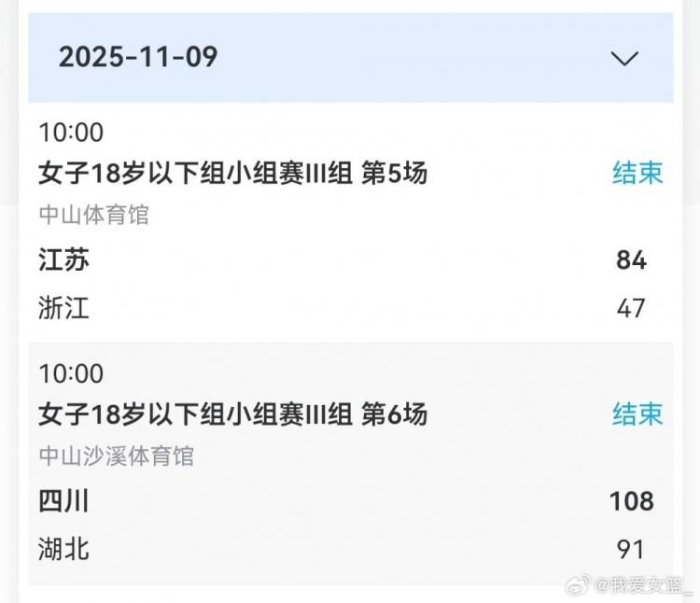Click 四川's score of 108
Image resolution: width=700 pixels, height=603 pixels.
pyautogui.click(x=631, y=501)
